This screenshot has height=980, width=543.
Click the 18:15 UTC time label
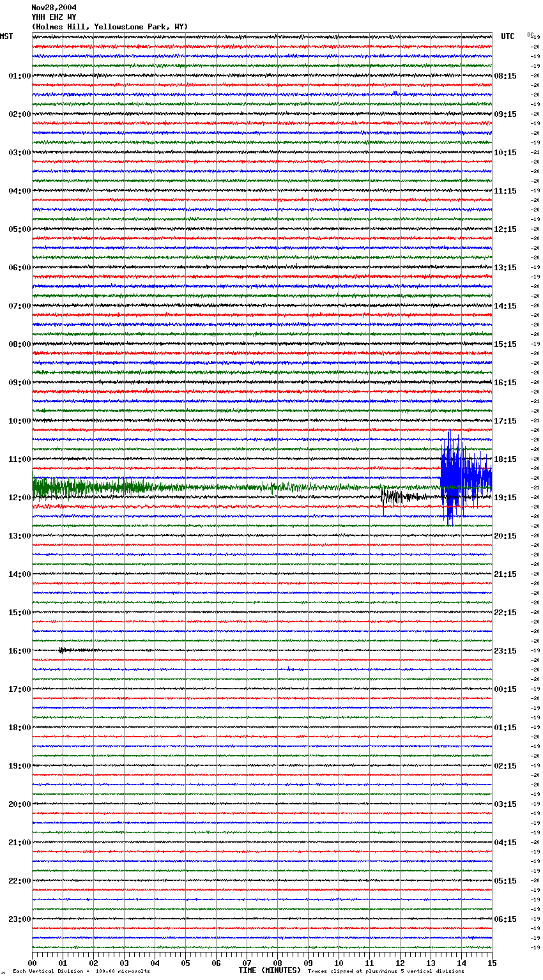tap(505, 459)
